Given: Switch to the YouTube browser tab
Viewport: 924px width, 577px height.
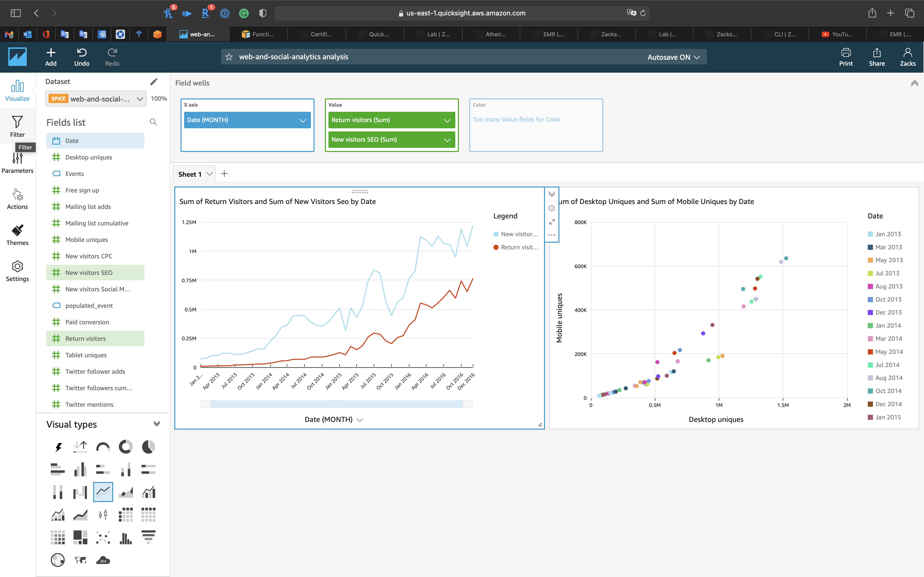Looking at the screenshot, I should pyautogui.click(x=837, y=34).
